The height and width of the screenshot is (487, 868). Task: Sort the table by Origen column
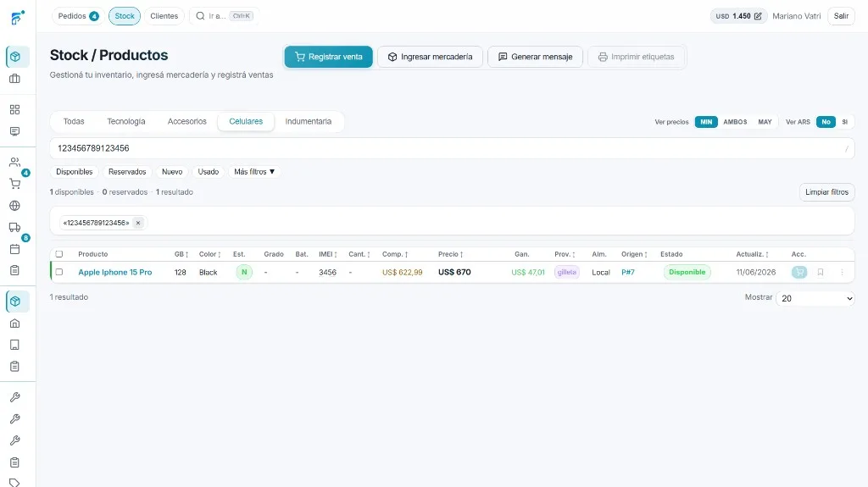click(x=634, y=254)
